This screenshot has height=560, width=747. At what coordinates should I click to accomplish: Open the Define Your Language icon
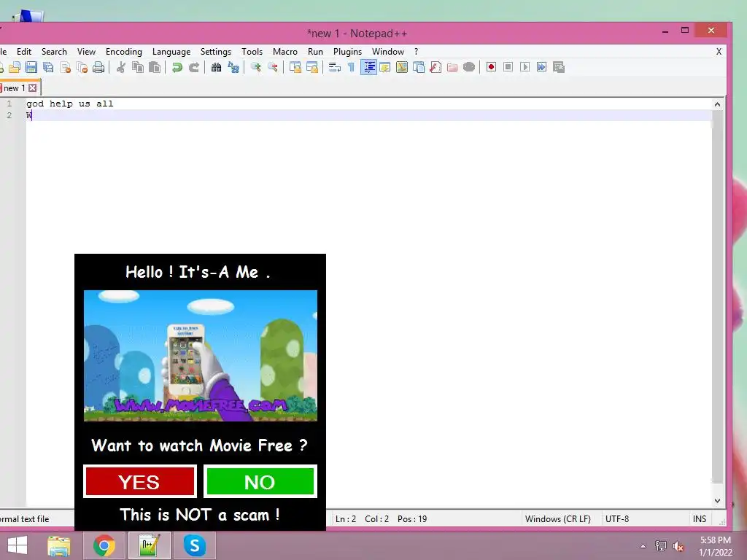point(385,67)
